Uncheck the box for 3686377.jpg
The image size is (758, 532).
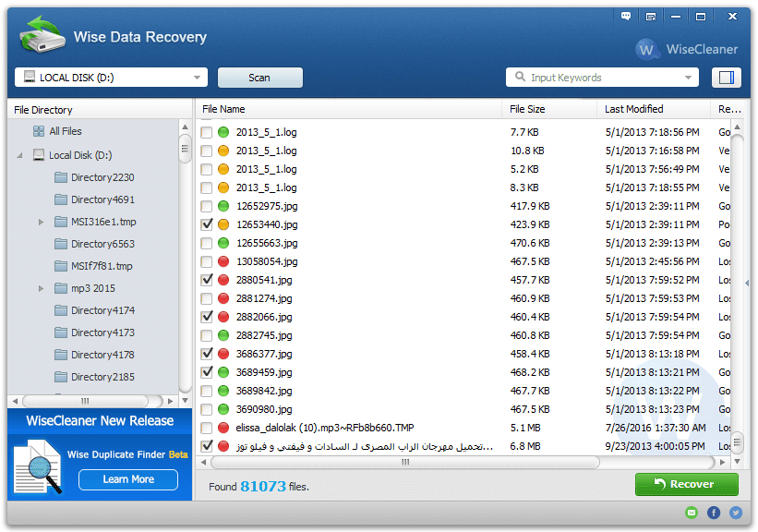207,354
